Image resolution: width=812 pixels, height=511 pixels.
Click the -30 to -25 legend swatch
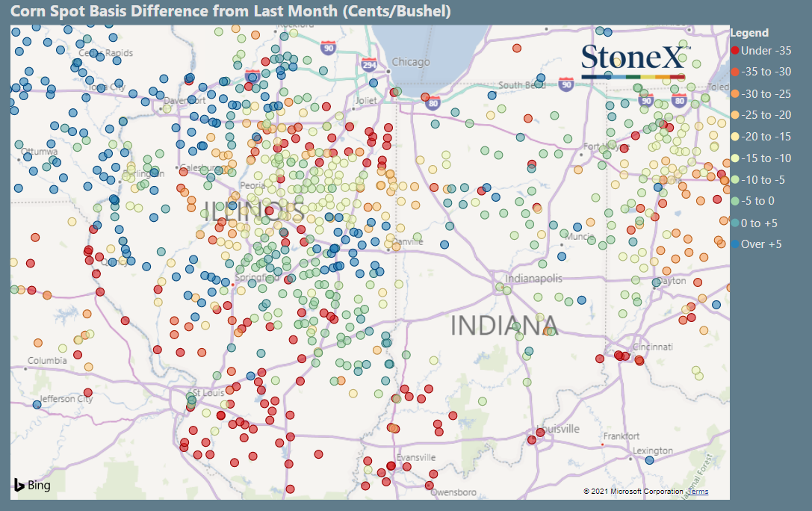[x=735, y=93]
